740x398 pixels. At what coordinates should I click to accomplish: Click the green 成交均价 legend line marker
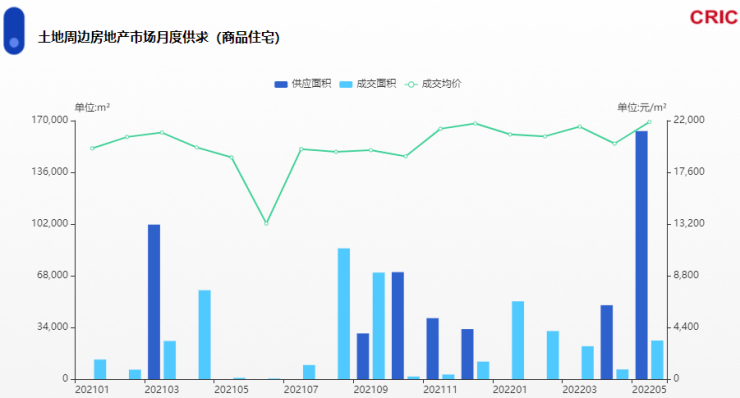pos(411,85)
